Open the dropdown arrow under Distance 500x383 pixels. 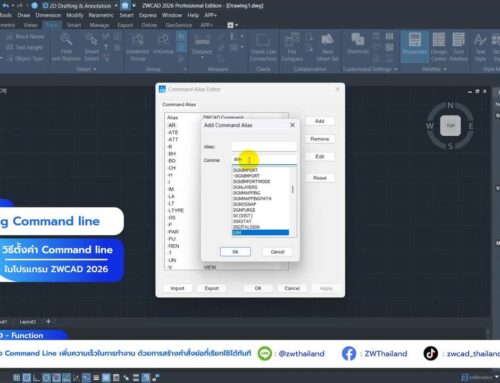tap(202, 58)
